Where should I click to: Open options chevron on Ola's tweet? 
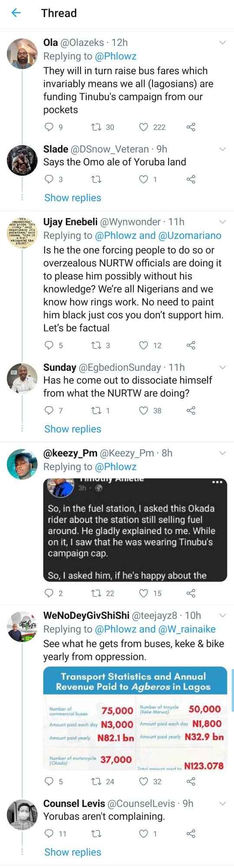click(x=223, y=42)
